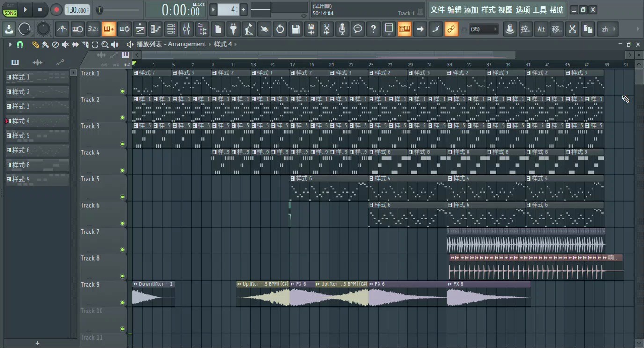Viewport: 644px width, 348px height.
Task: Open the Arrangement breadcrumb selector
Action: [187, 44]
